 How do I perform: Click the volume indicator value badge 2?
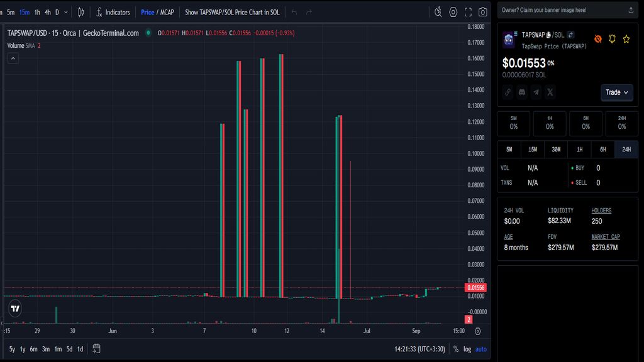tap(468, 319)
